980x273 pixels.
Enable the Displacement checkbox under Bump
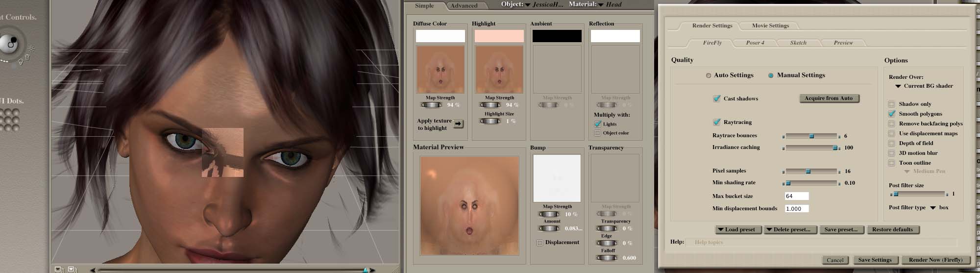click(539, 243)
